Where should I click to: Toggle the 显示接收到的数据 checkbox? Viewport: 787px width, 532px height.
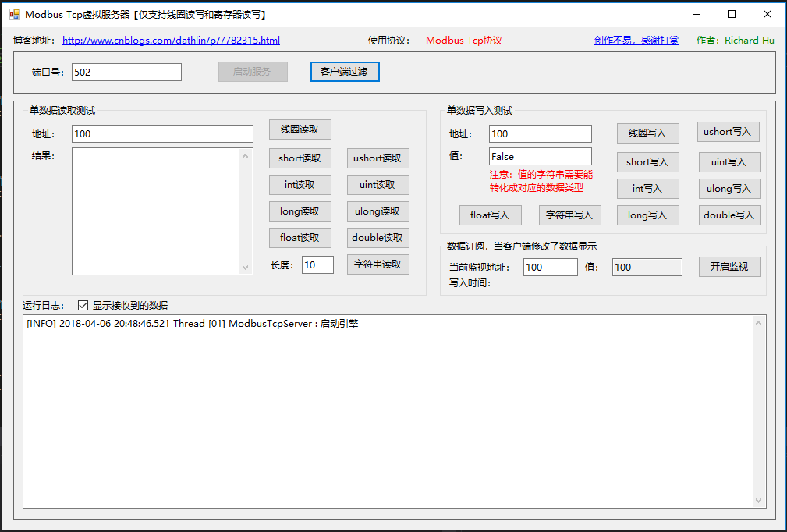pyautogui.click(x=83, y=305)
